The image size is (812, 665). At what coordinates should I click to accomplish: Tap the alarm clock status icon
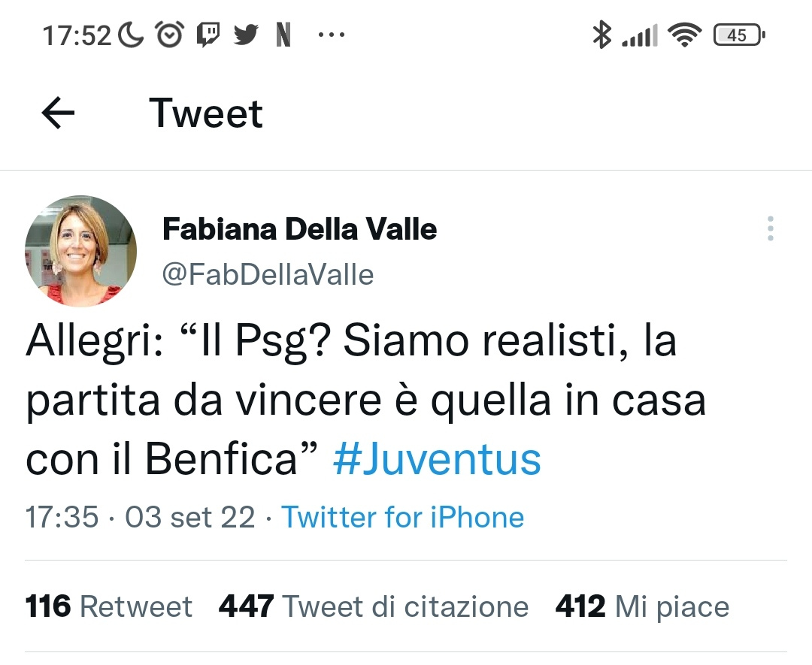click(x=169, y=35)
